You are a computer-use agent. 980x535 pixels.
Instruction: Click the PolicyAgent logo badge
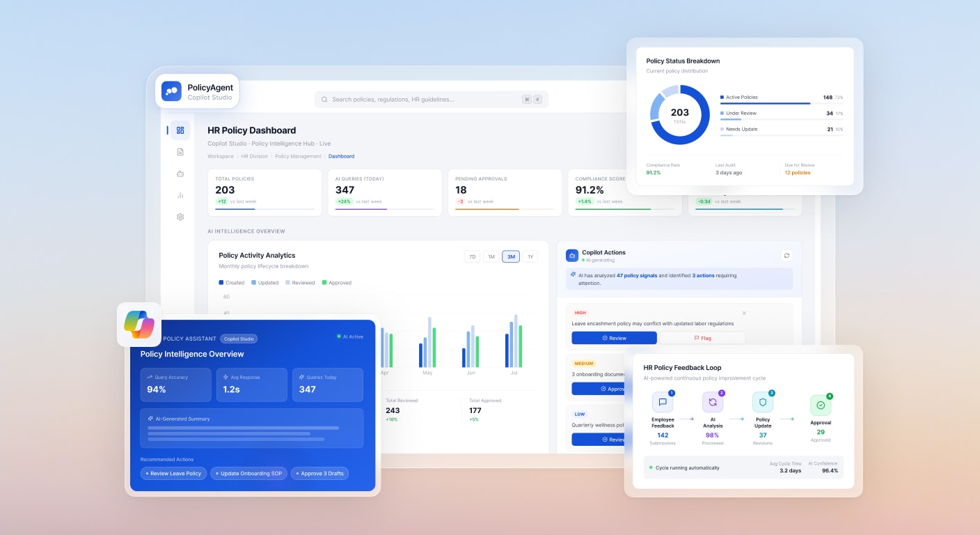(196, 91)
